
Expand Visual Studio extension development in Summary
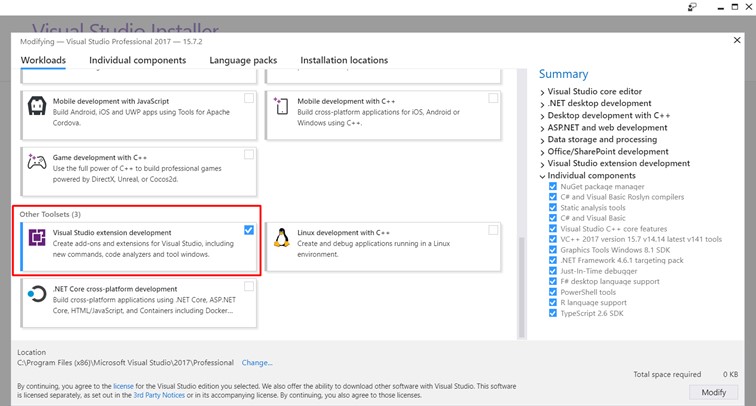(542, 164)
